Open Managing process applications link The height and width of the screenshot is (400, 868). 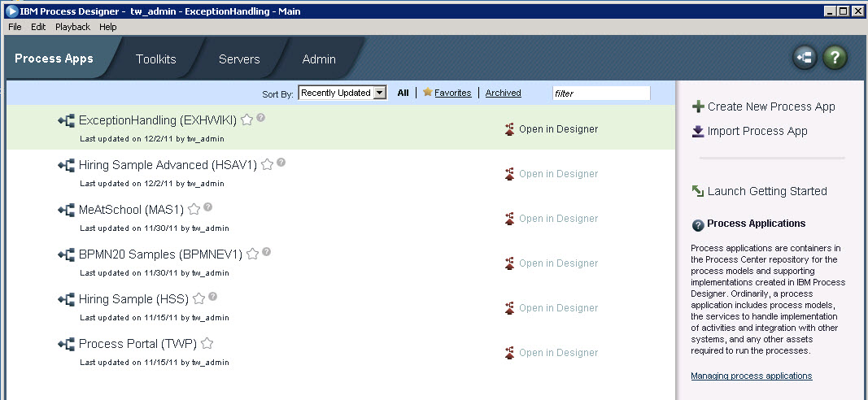pyautogui.click(x=751, y=376)
